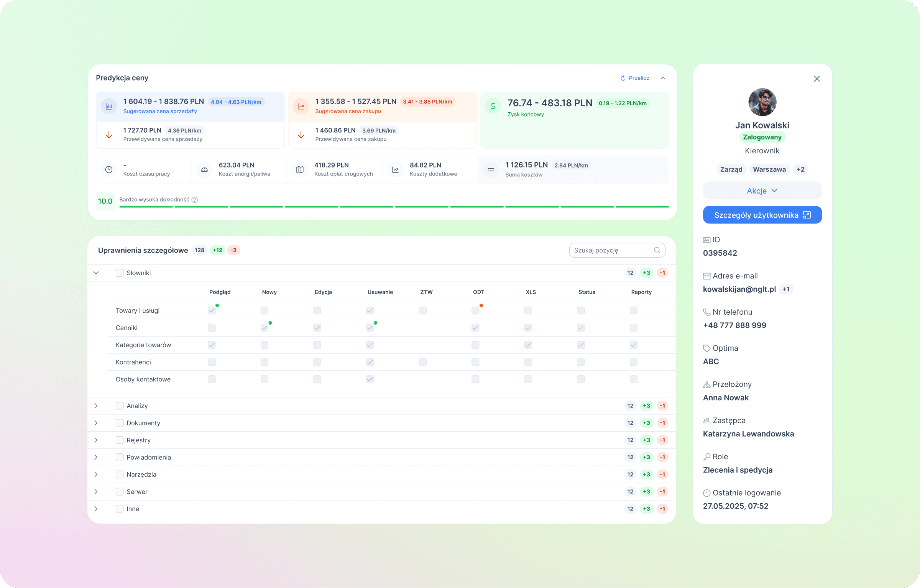920x588 pixels.
Task: Check the Dokumenty group checkbox
Action: coord(120,423)
